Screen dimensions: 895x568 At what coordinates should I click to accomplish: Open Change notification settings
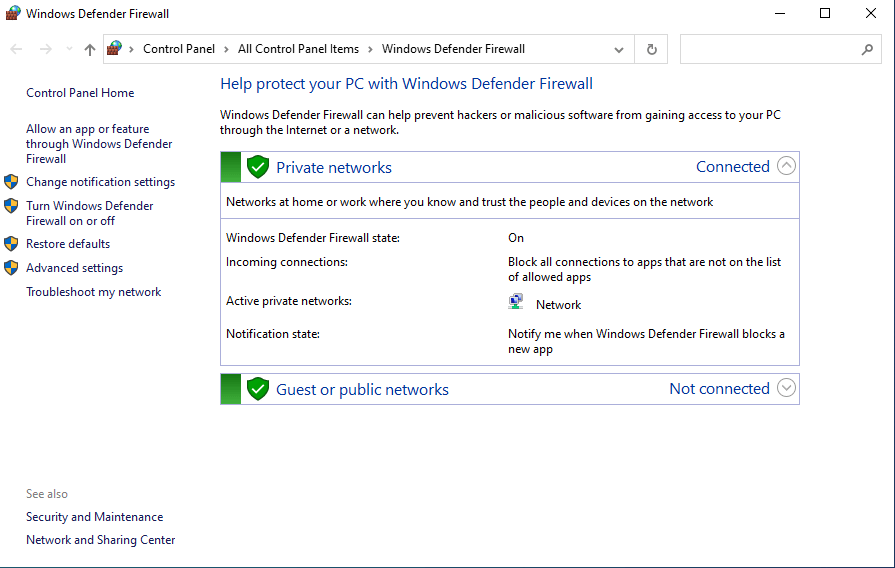pos(100,182)
